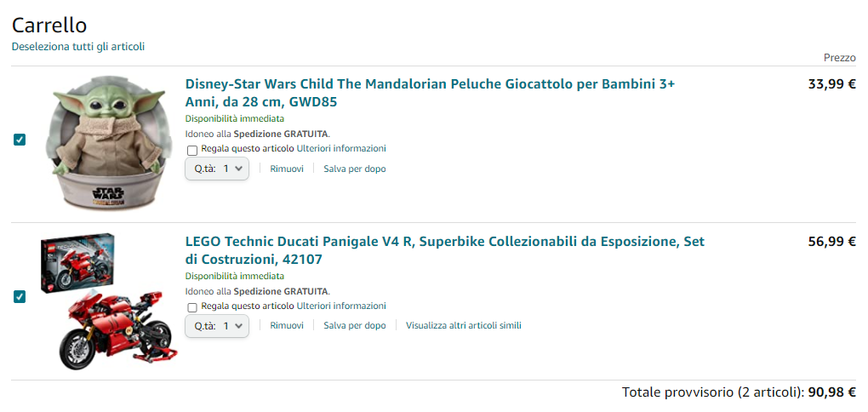Image resolution: width=868 pixels, height=412 pixels.
Task: Remove the Mandalorian plush via Rimuovi
Action: click(287, 169)
